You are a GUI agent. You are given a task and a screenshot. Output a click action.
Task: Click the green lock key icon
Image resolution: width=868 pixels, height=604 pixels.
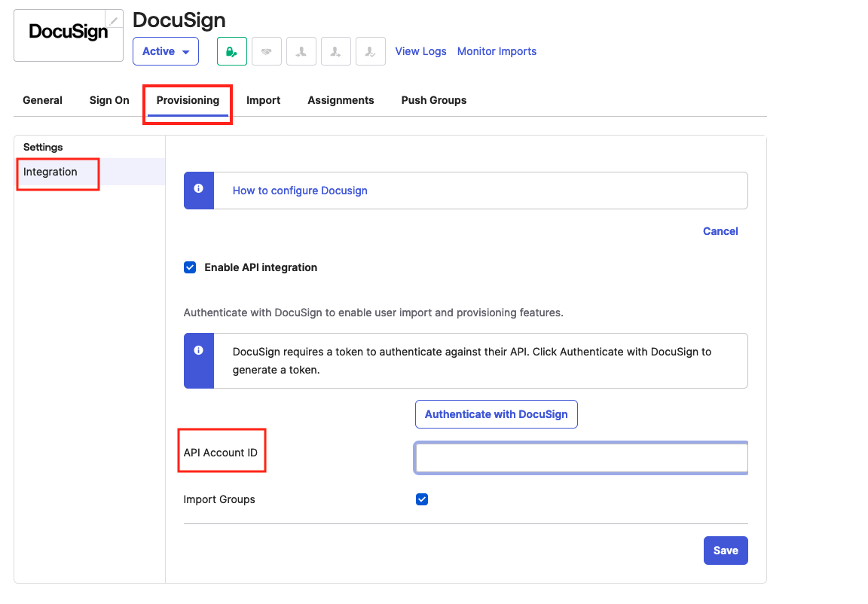point(232,52)
